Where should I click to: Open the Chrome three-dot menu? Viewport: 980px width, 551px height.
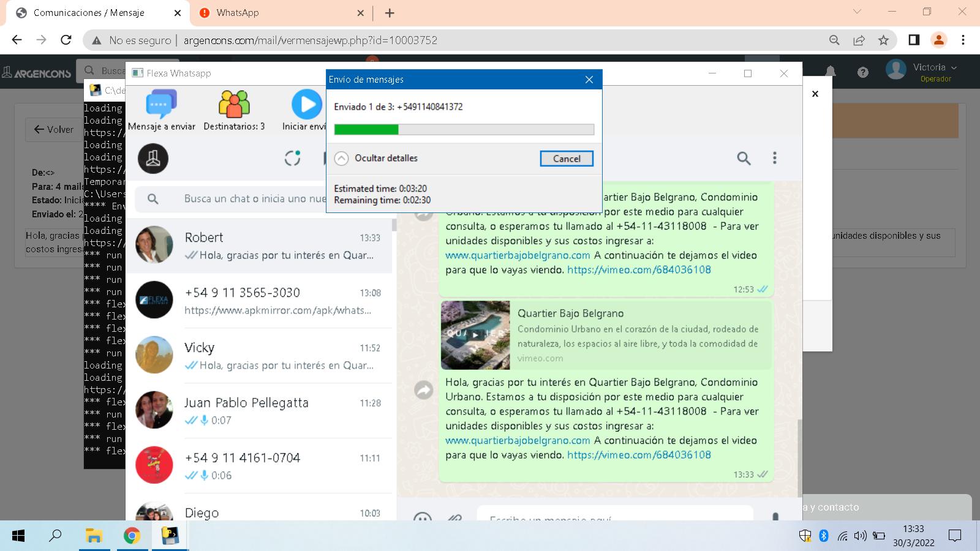[x=963, y=40]
